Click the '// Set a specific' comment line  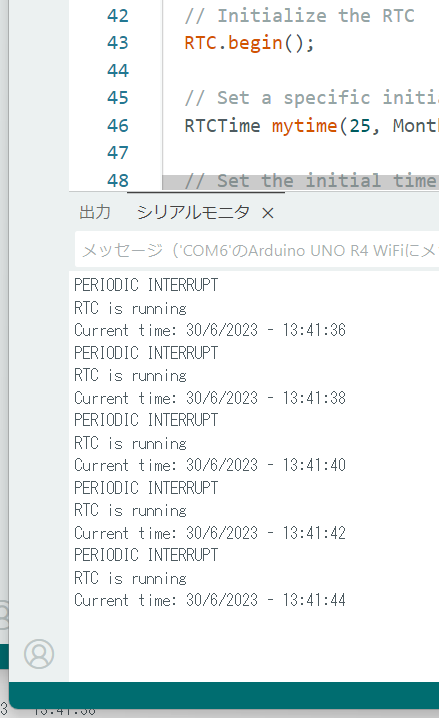tap(311, 98)
